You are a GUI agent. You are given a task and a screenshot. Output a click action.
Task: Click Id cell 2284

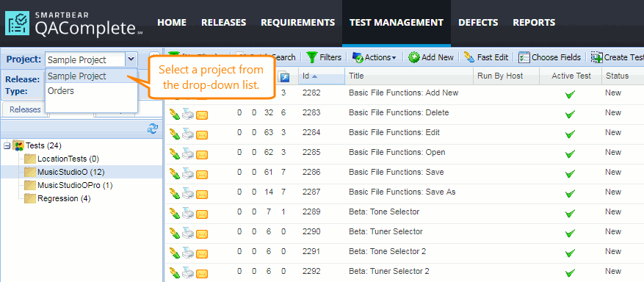pos(311,132)
